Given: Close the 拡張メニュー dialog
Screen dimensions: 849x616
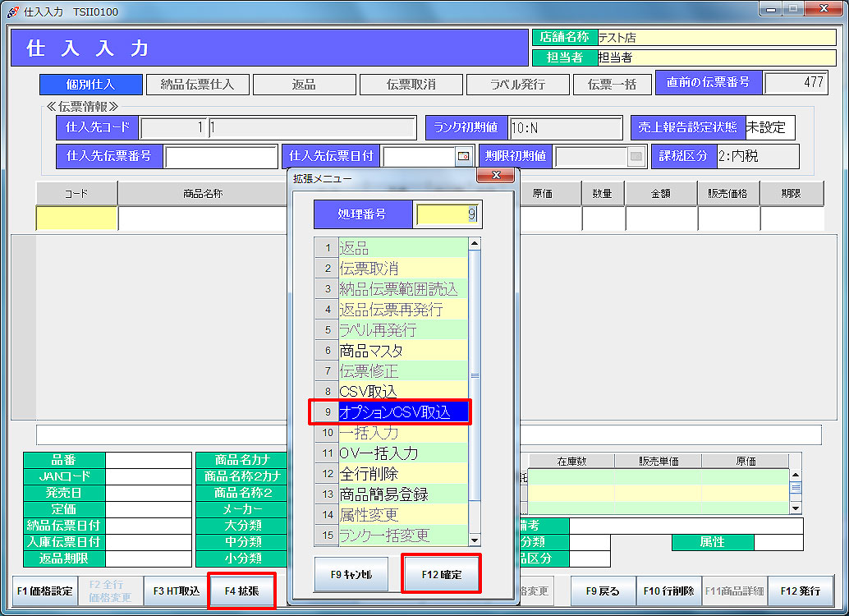Looking at the screenshot, I should point(495,176).
